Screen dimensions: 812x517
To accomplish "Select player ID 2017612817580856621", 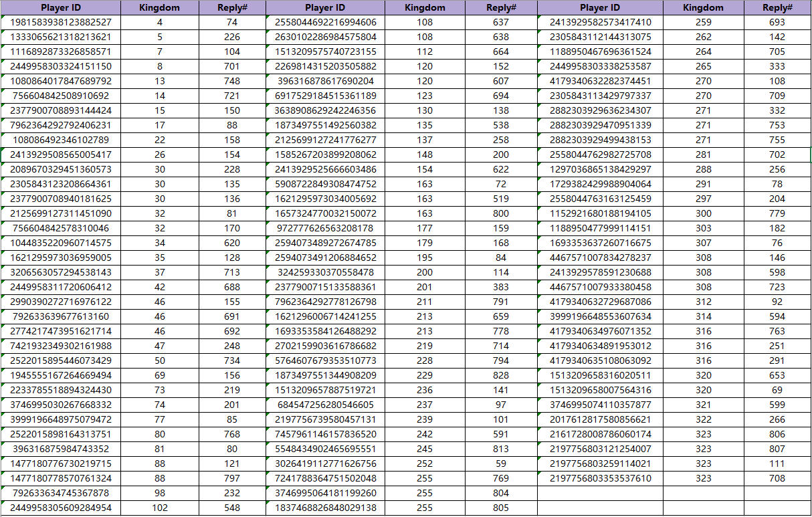I will (600, 420).
